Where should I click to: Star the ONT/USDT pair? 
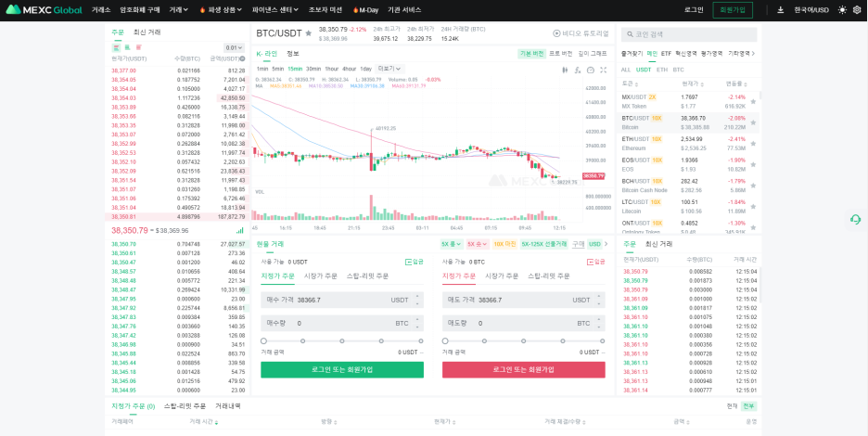pyautogui.click(x=753, y=227)
